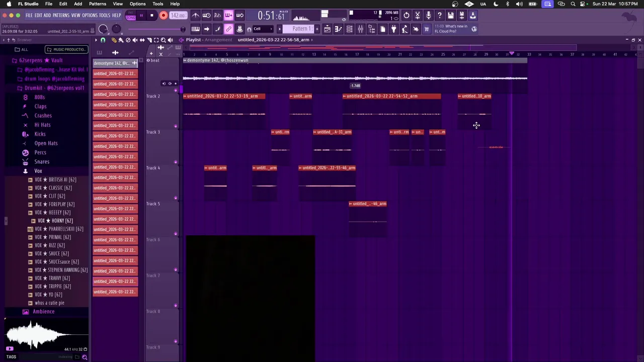
Task: Select the playlist slip tool
Action: tap(142, 40)
